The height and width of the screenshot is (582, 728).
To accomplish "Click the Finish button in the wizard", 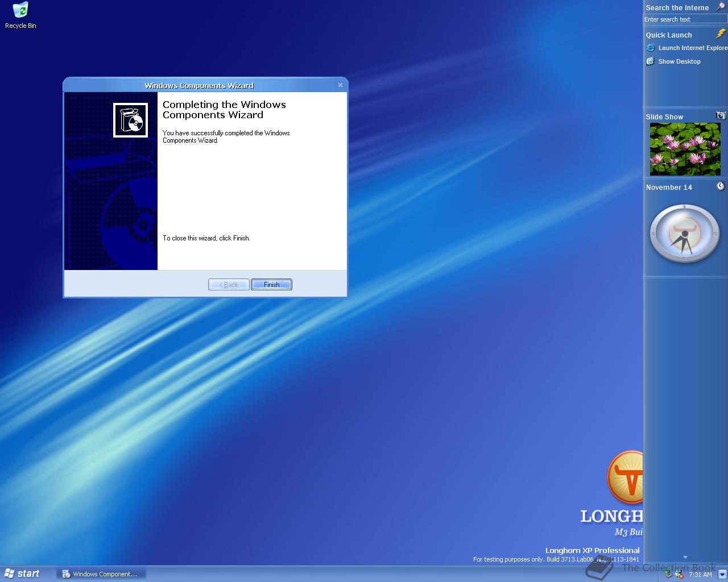I will (x=271, y=285).
